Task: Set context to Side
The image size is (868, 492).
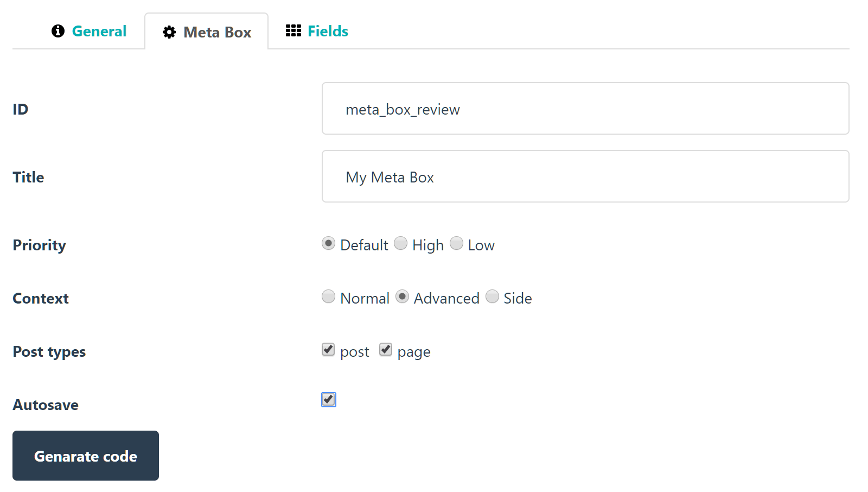Action: click(492, 297)
